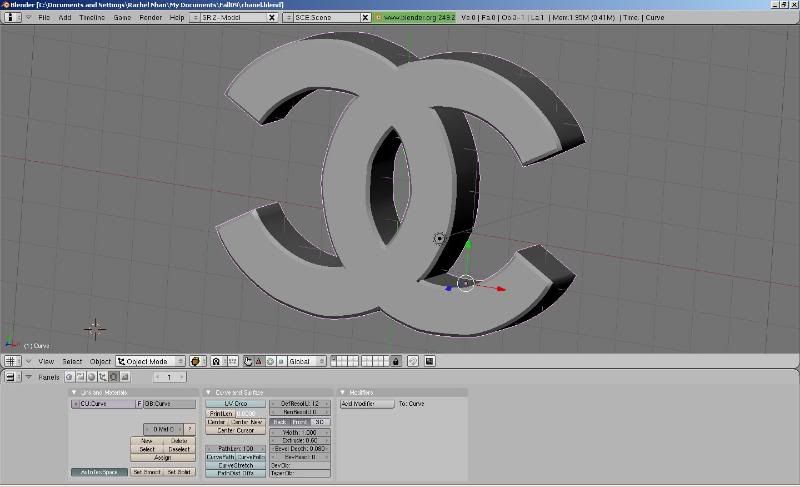Open the Timeline menu
This screenshot has height=487, width=800.
click(92, 17)
